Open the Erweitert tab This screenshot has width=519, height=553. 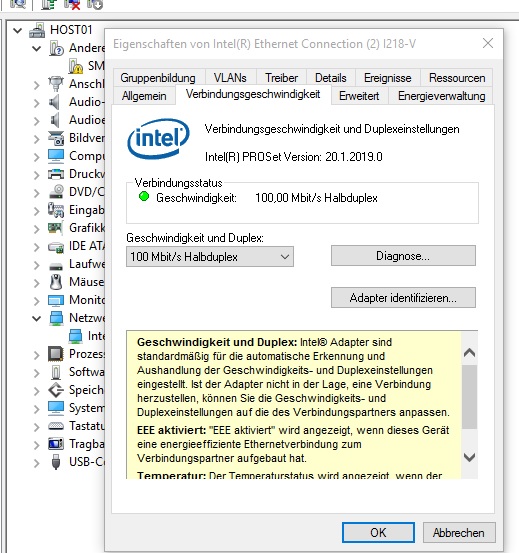[359, 96]
